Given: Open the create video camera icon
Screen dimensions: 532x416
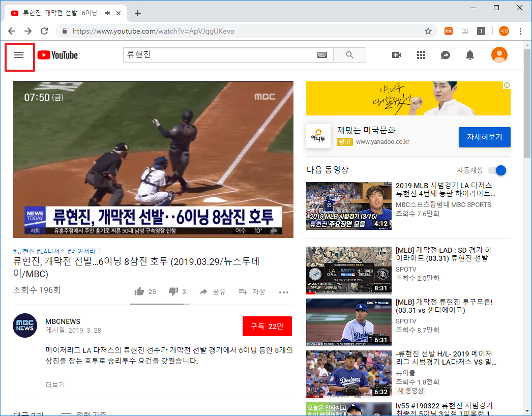Looking at the screenshot, I should coord(397,55).
